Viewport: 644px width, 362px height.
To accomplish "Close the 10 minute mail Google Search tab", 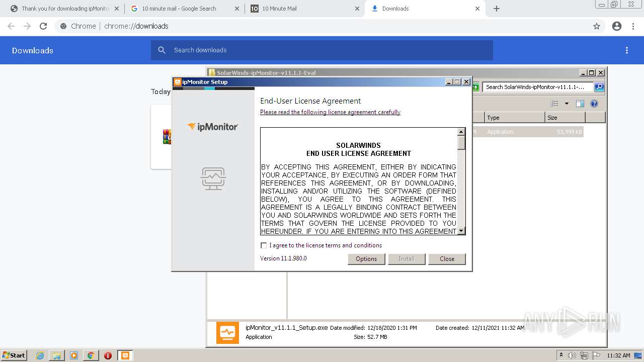I will tap(236, 9).
